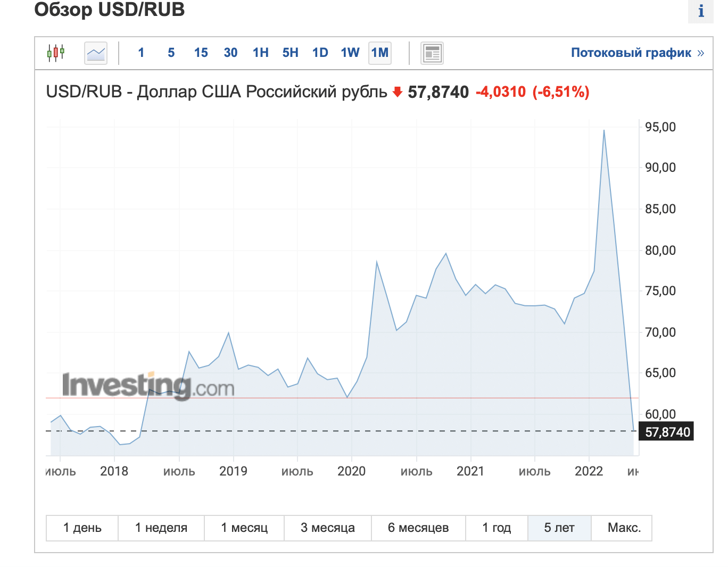
Task: Switch to candlestick chart view
Action: tap(56, 53)
